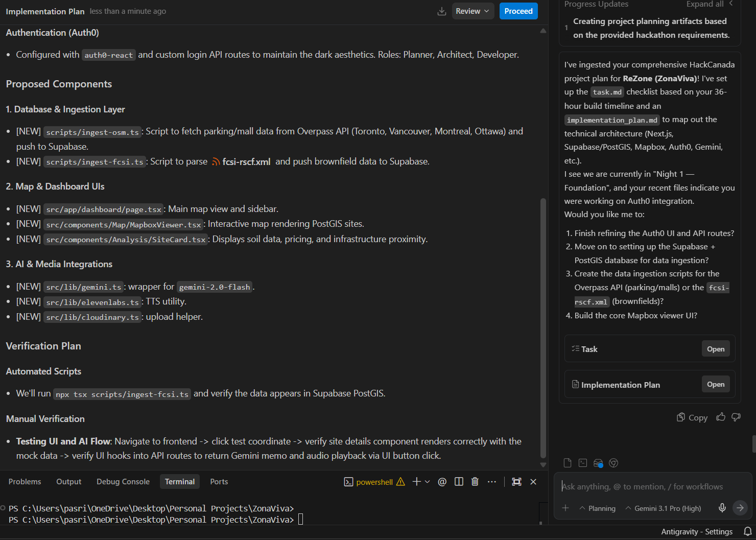
Task: Send message with the arrow button
Action: coord(740,508)
